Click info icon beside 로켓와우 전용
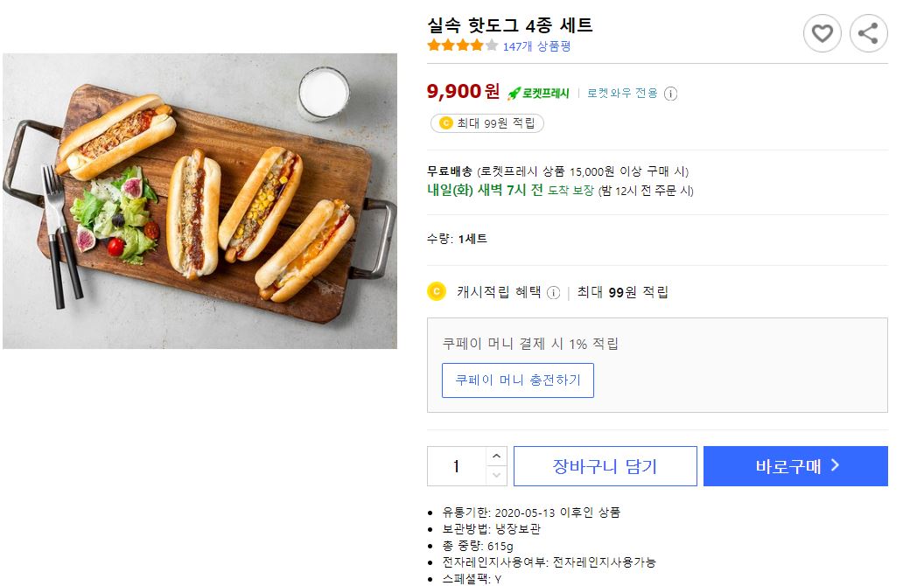 click(671, 94)
